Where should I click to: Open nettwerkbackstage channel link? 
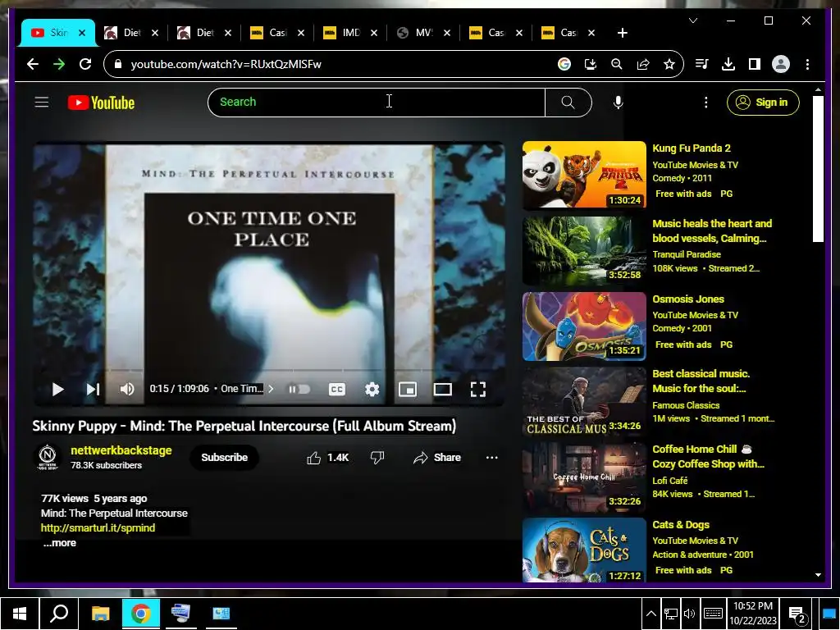coord(121,450)
